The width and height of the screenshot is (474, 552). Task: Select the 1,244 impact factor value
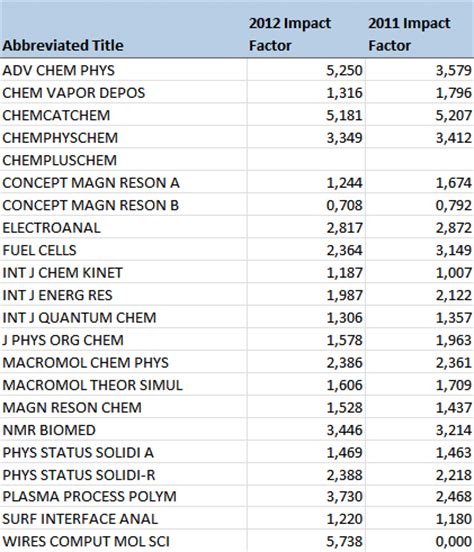344,183
